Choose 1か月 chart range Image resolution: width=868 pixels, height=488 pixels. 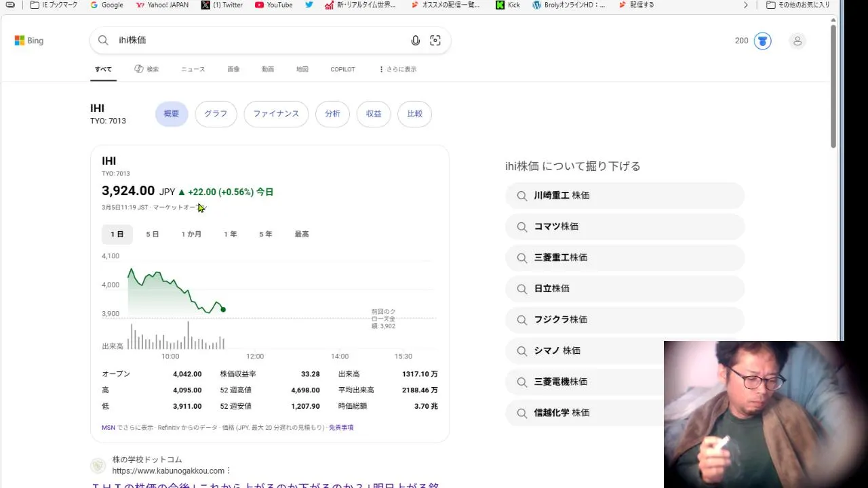pyautogui.click(x=191, y=235)
